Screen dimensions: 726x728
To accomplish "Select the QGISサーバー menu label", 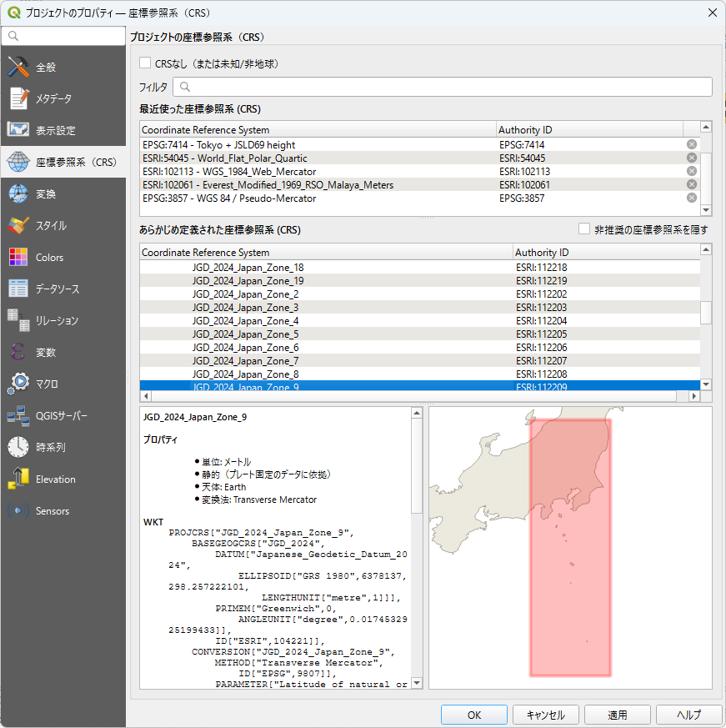I will pos(62,416).
